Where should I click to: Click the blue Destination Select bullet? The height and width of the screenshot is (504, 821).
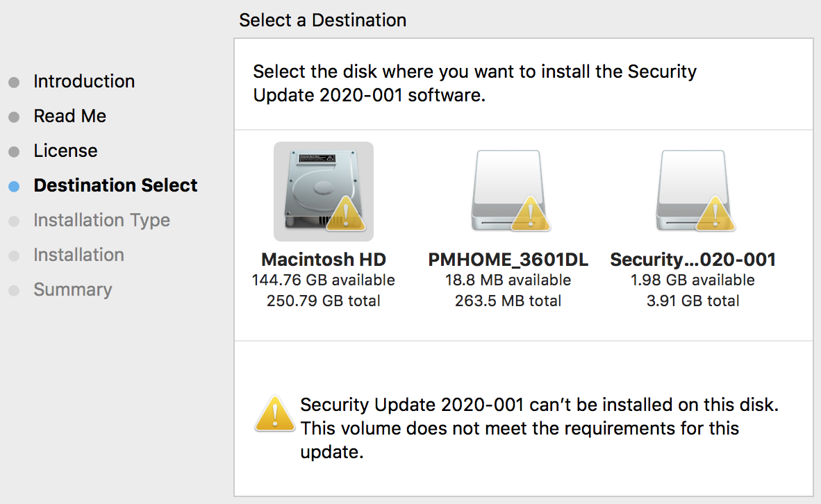point(14,186)
